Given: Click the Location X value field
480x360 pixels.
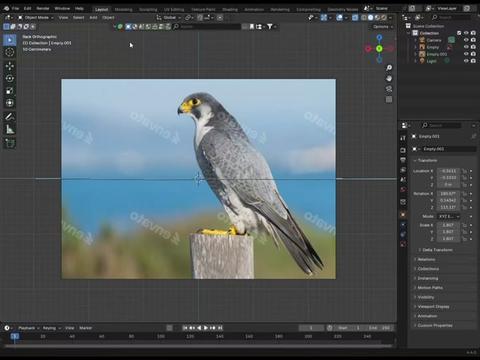Looking at the screenshot, I should tap(448, 171).
